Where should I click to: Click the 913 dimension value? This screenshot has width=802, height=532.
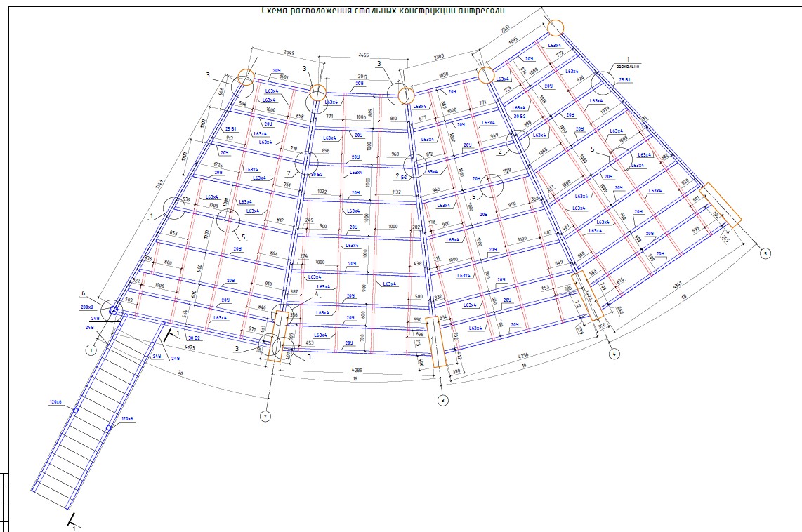click(x=229, y=138)
